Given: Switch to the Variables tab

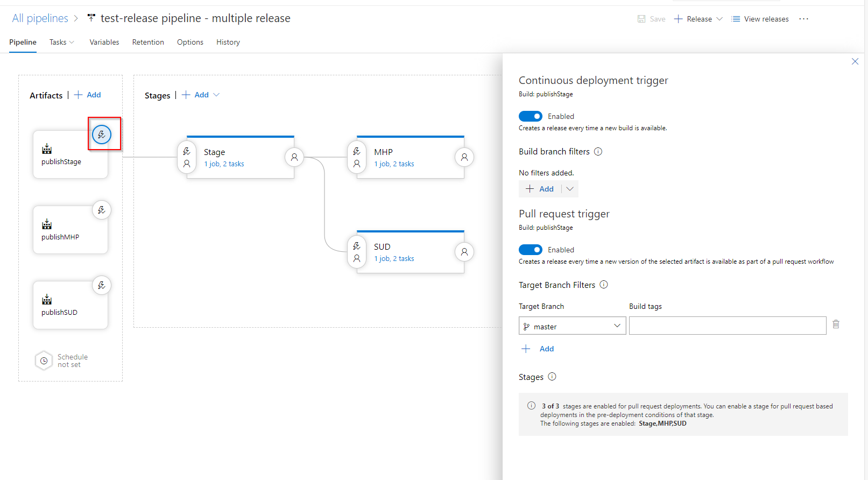Looking at the screenshot, I should click(x=104, y=42).
